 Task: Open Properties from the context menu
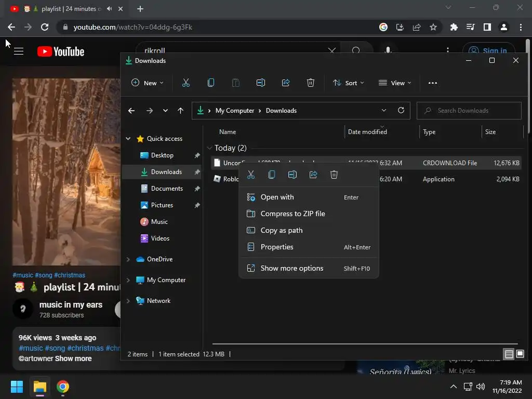(x=309, y=247)
